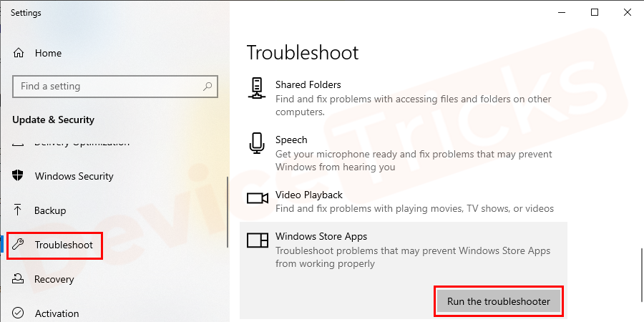Click the search magnifier icon

(208, 87)
